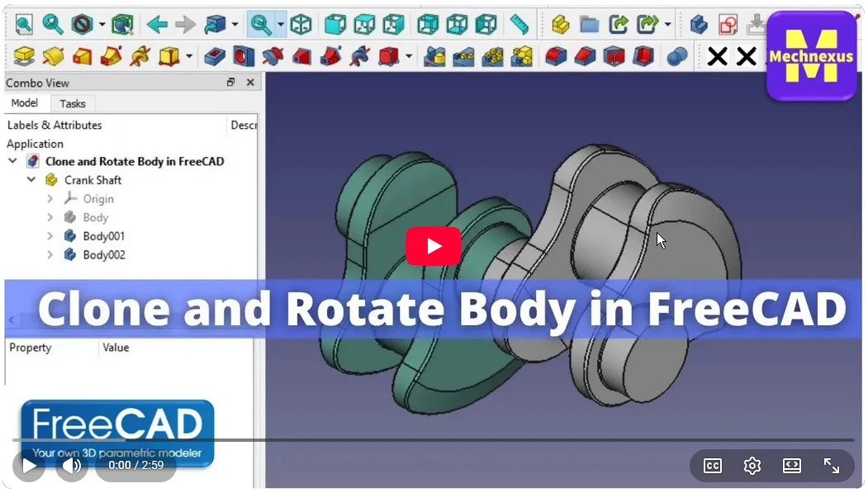This screenshot has height=493, width=868.
Task: Mute the video with speaker button
Action: click(x=72, y=466)
